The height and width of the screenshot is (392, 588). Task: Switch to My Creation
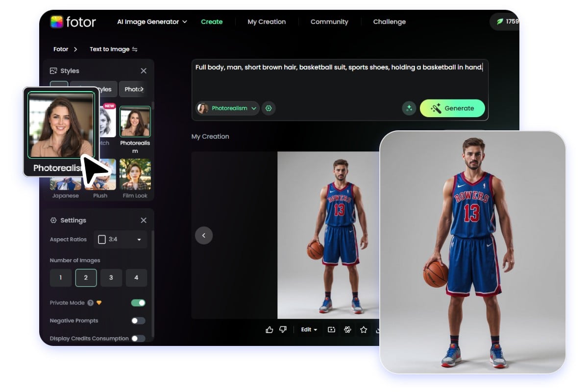coord(266,22)
